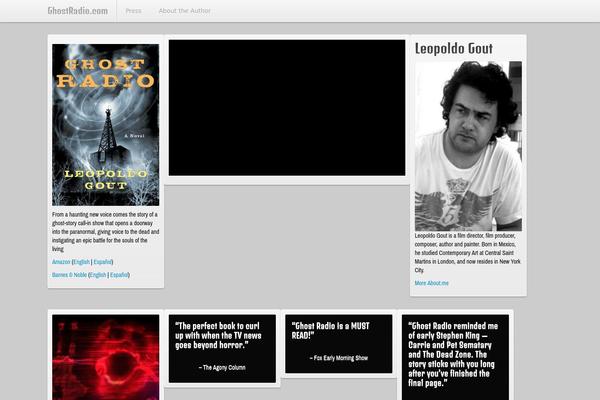Click Leopoldo Gout's portrait photo
Screen dimensions: 600x400
468,146
